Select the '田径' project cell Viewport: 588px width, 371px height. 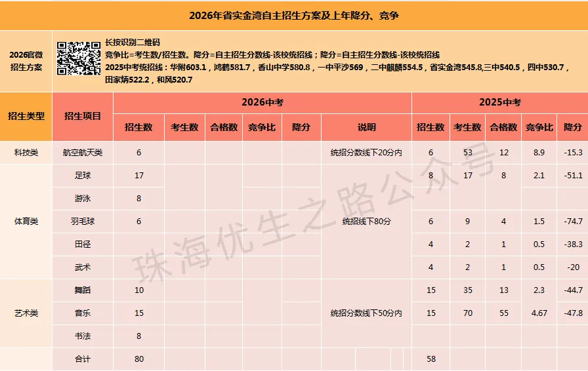83,244
